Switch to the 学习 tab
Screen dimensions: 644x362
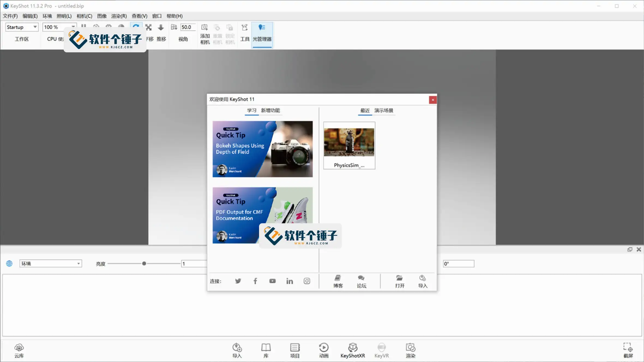pos(252,110)
